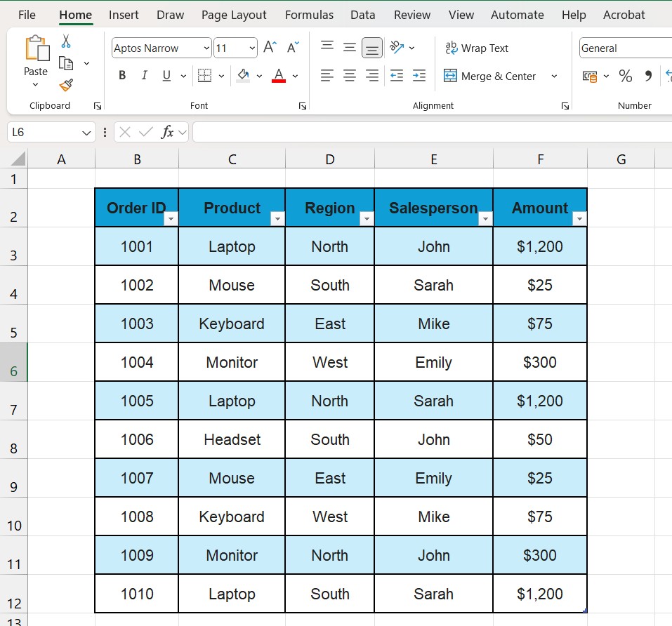Viewport: 672px width, 626px height.
Task: Increase font size with the larger A icon
Action: (270, 48)
